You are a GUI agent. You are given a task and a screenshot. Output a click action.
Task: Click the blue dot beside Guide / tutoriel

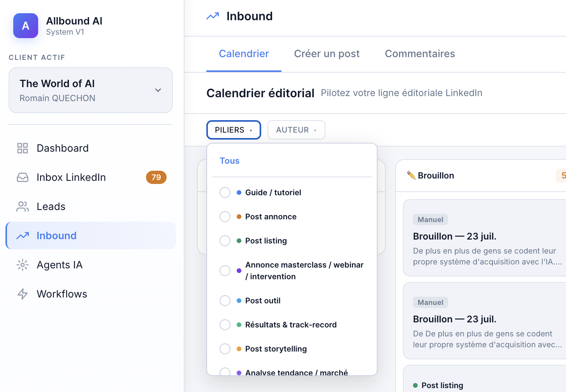pos(239,192)
